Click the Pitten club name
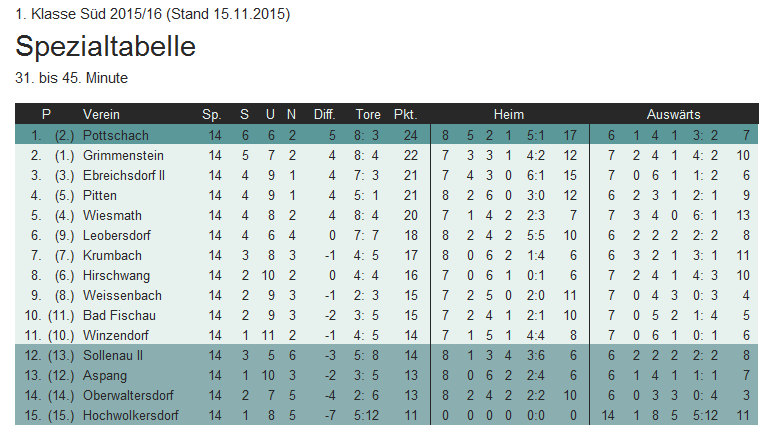This screenshot has width=773, height=432. [x=101, y=195]
